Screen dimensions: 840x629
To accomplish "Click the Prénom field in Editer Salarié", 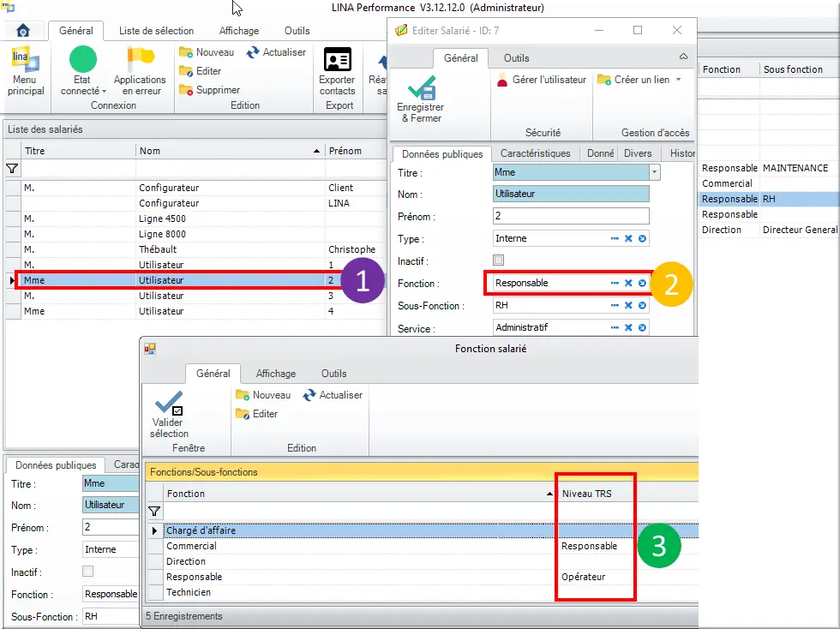I will pyautogui.click(x=572, y=216).
